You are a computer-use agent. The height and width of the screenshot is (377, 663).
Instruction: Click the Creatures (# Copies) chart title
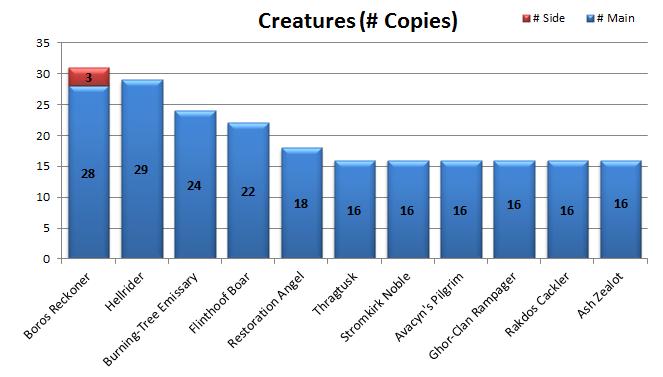[x=358, y=21]
